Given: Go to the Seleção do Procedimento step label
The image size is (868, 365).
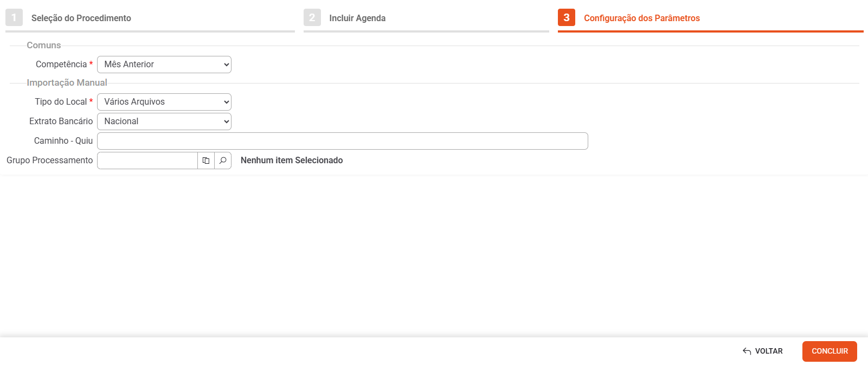Looking at the screenshot, I should 81,18.
